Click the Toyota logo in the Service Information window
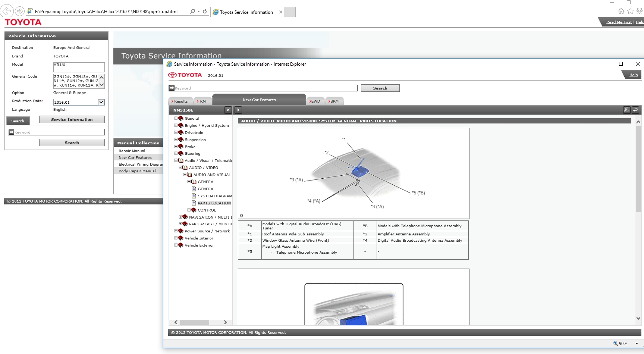Screen dimensions: 644x354 pos(185,75)
